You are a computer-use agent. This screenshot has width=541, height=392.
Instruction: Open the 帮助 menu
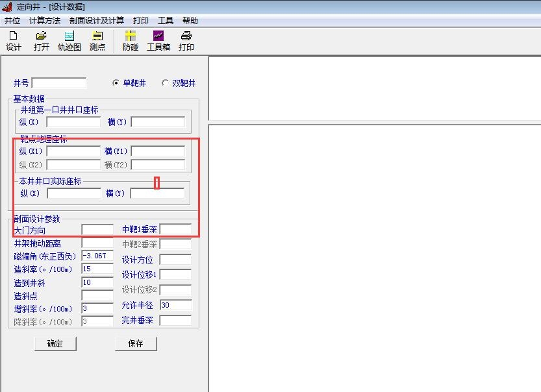pos(190,21)
